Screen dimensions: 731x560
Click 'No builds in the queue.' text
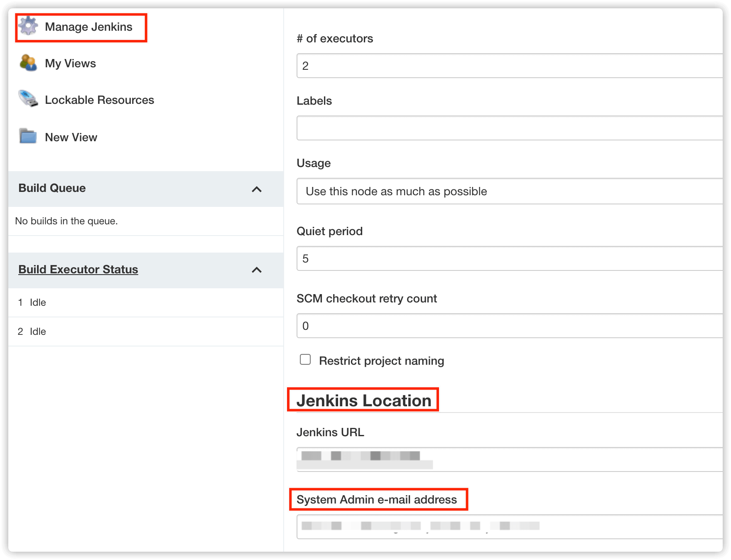coord(66,221)
